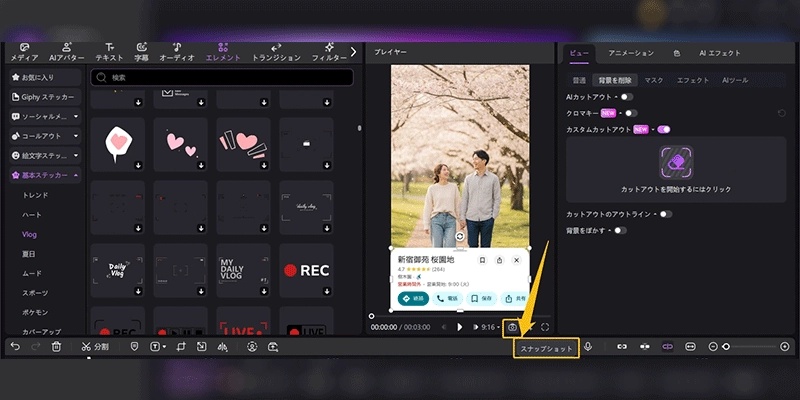The image size is (800, 400).
Task: Open the トランジション (Transitions) tab
Action: (276, 53)
